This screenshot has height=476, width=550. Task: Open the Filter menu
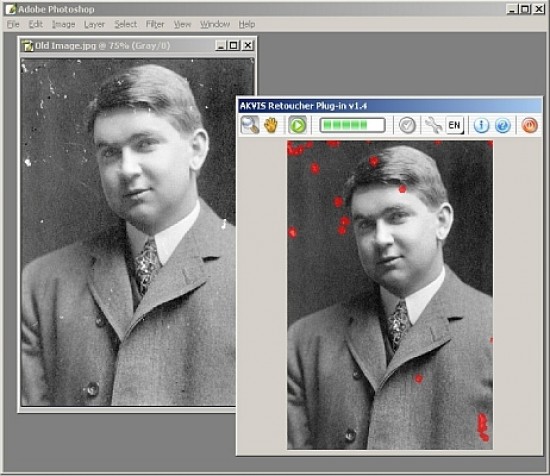(155, 24)
